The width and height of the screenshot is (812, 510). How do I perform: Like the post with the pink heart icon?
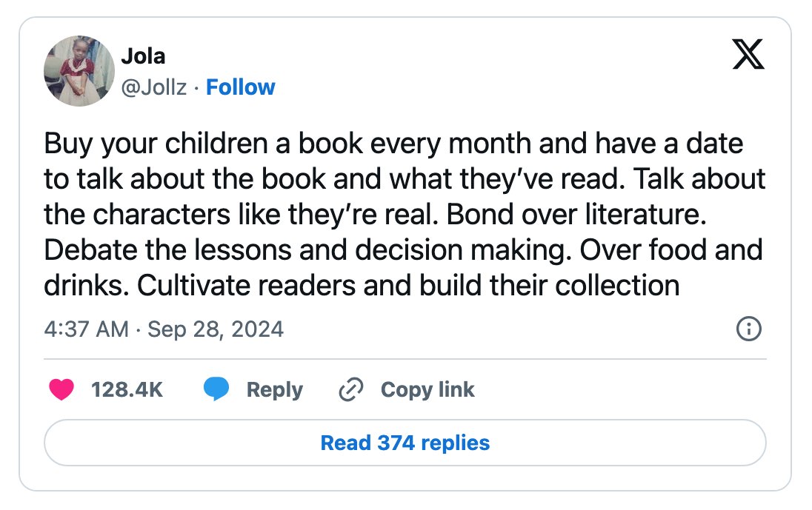[x=61, y=389]
